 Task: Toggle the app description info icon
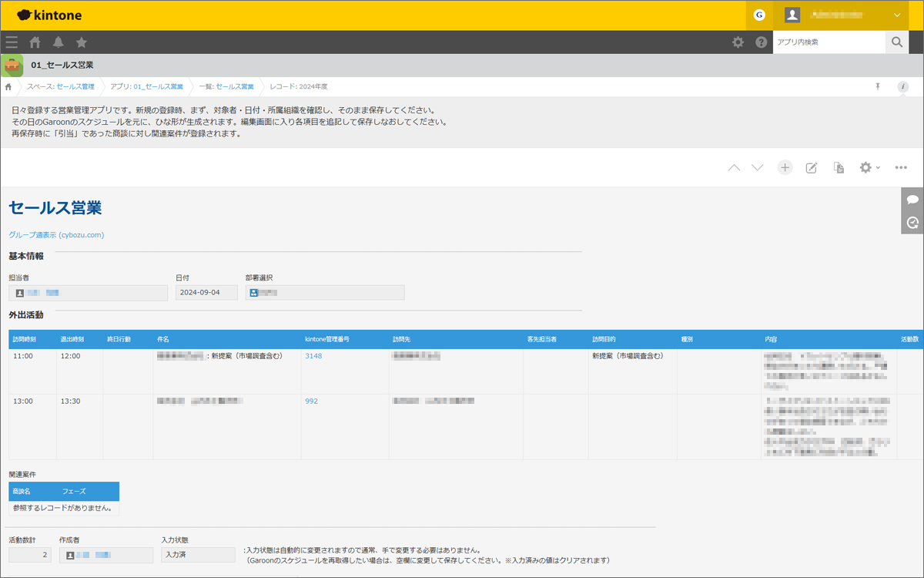point(902,87)
